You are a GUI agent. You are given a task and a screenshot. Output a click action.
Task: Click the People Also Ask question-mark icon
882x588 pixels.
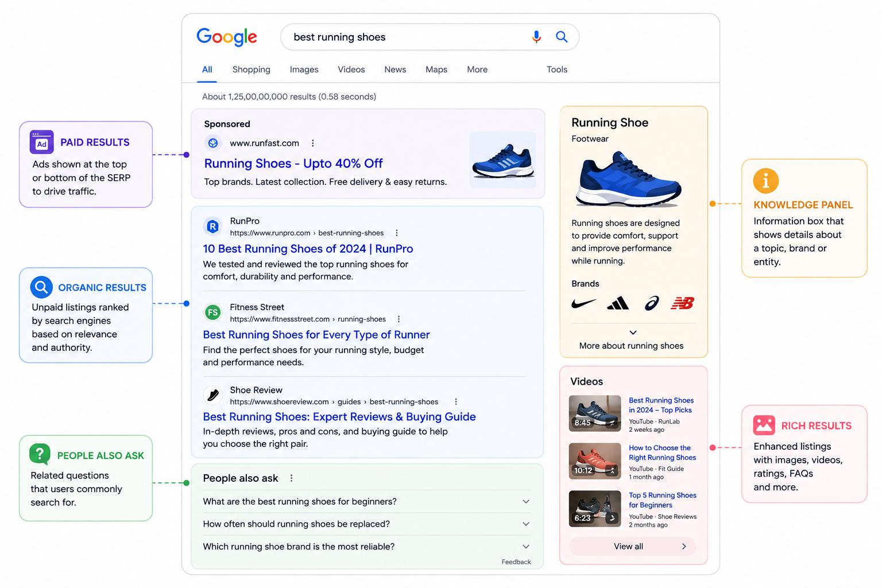pos(40,454)
